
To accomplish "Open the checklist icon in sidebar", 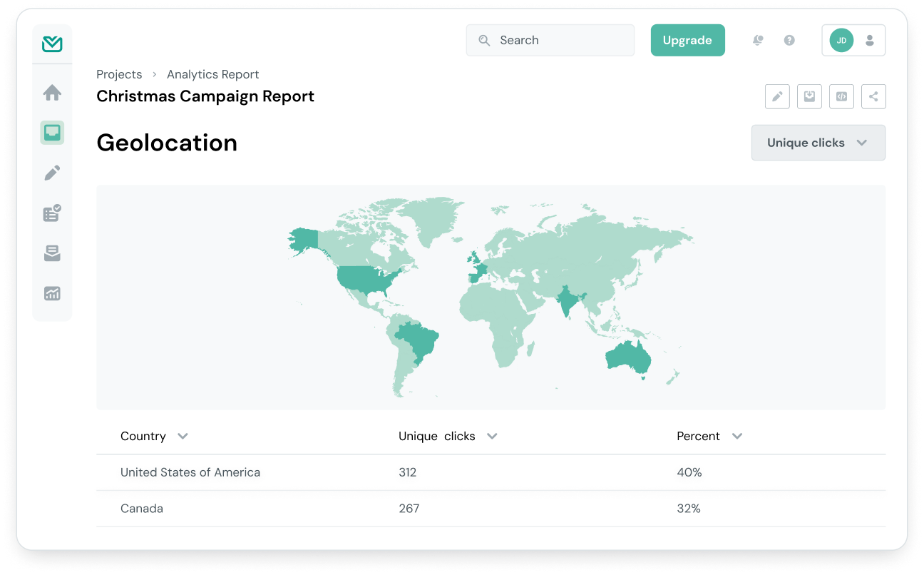I will [52, 213].
